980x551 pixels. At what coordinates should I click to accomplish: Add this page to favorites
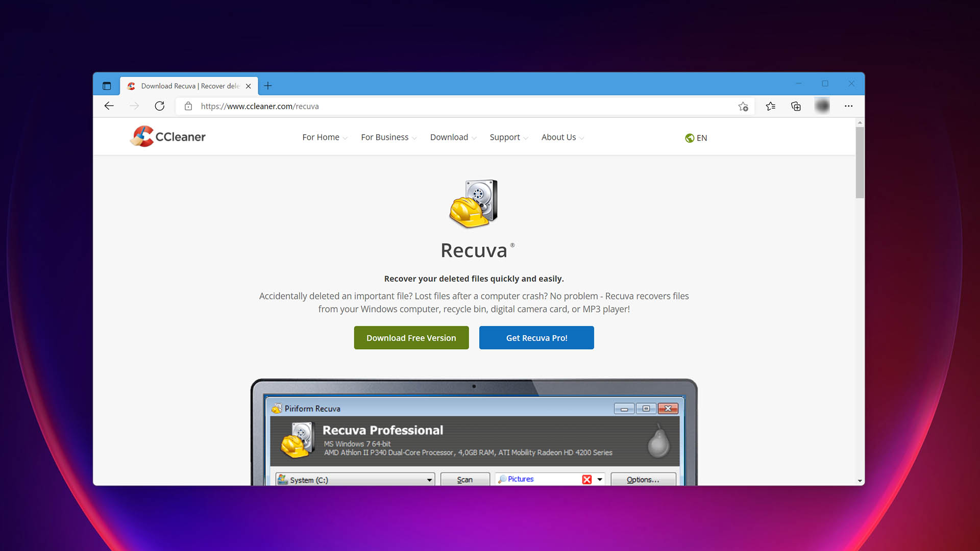pyautogui.click(x=743, y=106)
